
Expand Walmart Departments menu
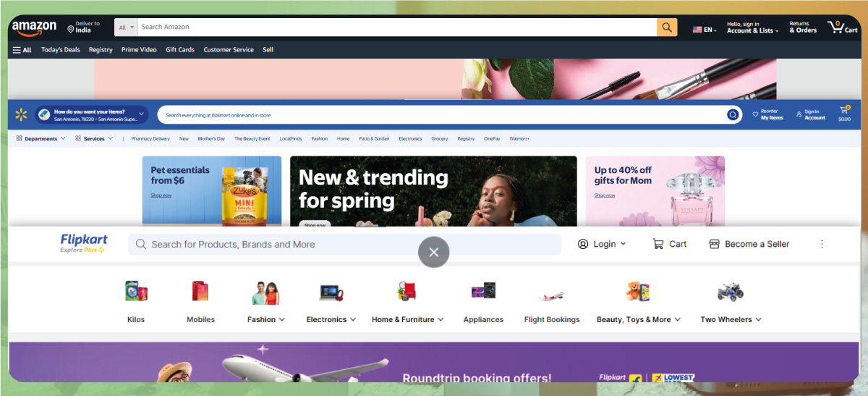point(41,138)
